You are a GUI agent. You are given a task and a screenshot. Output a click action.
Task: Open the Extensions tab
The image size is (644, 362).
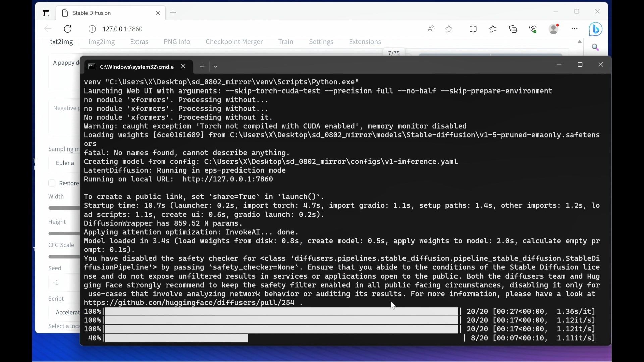365,42
